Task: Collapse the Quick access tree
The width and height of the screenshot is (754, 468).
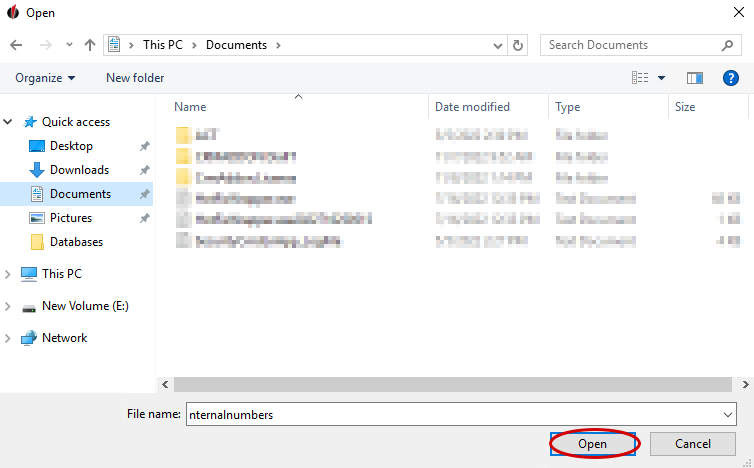Action: coord(8,122)
